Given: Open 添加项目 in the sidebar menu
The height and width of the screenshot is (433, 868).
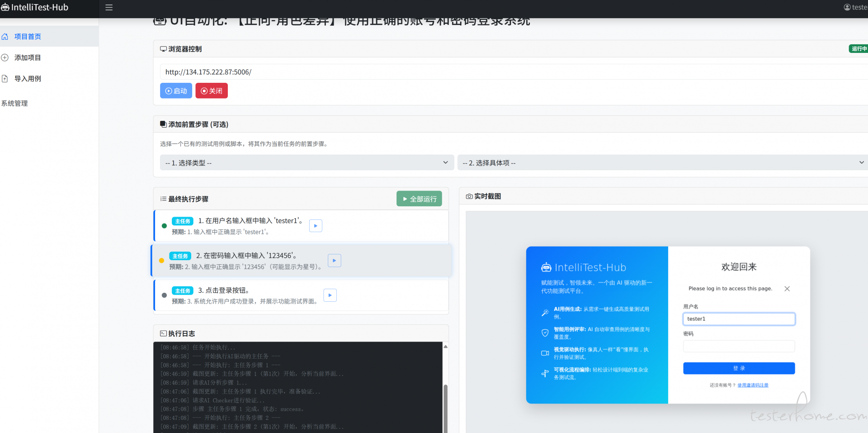Looking at the screenshot, I should 28,57.
